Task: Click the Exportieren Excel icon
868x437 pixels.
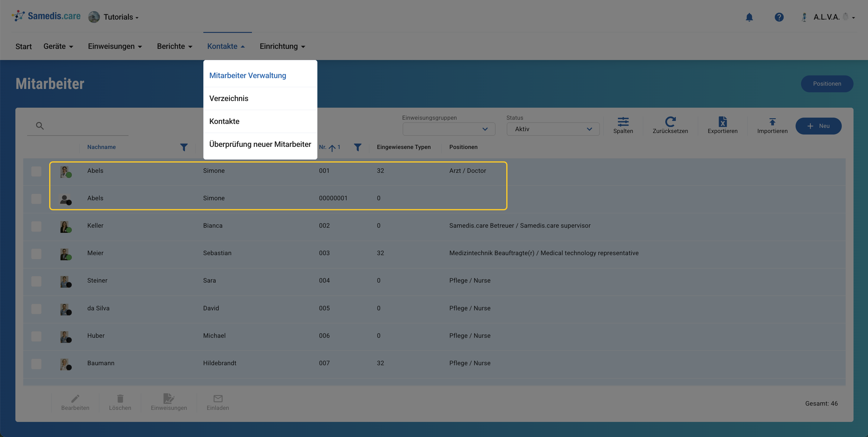Action: [x=722, y=122]
